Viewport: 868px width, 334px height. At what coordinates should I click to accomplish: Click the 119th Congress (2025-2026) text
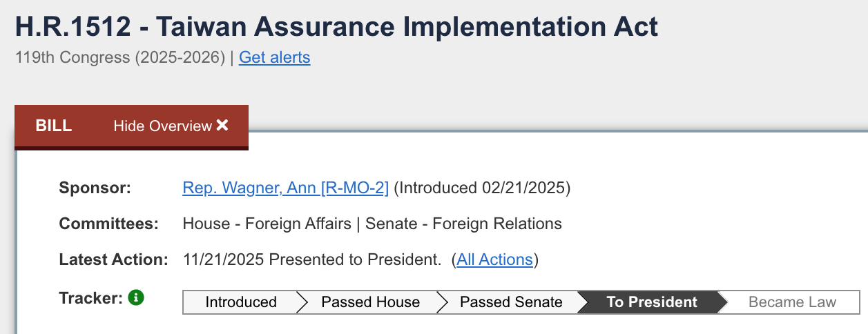point(120,57)
